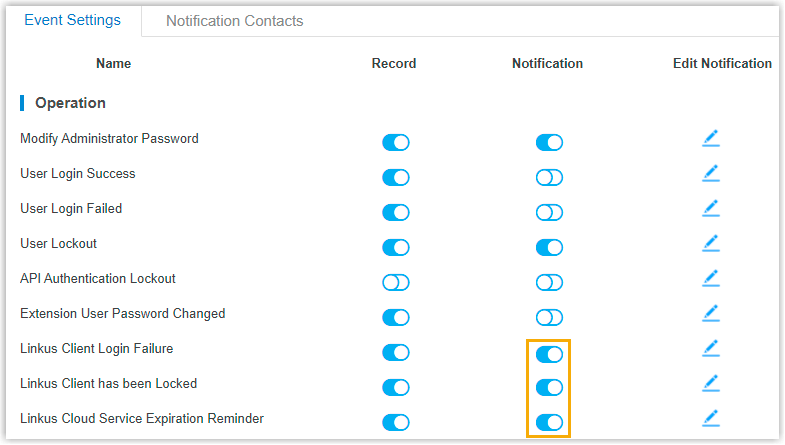The width and height of the screenshot is (785, 445).
Task: Edit notification for Linkus Client Login Failure
Action: (710, 349)
